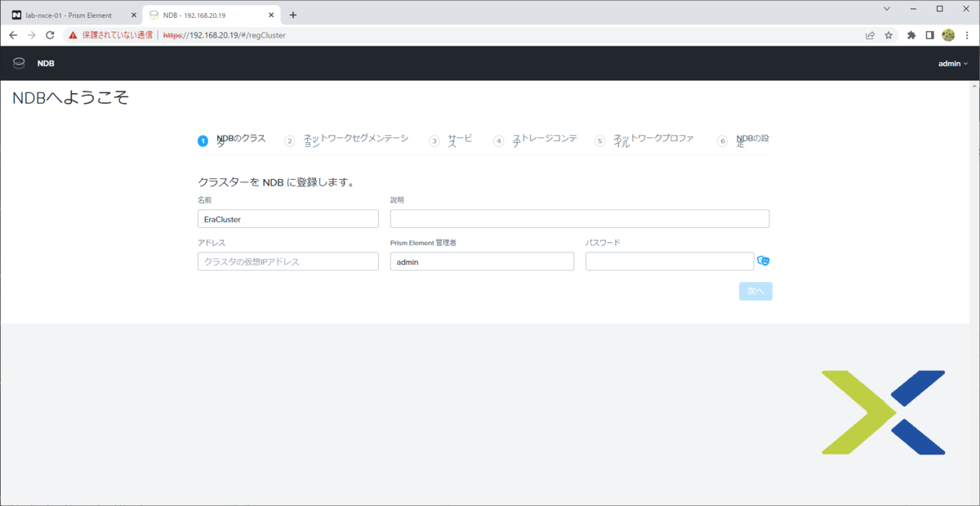Click the クラスターを NDB に登録します text

click(276, 181)
